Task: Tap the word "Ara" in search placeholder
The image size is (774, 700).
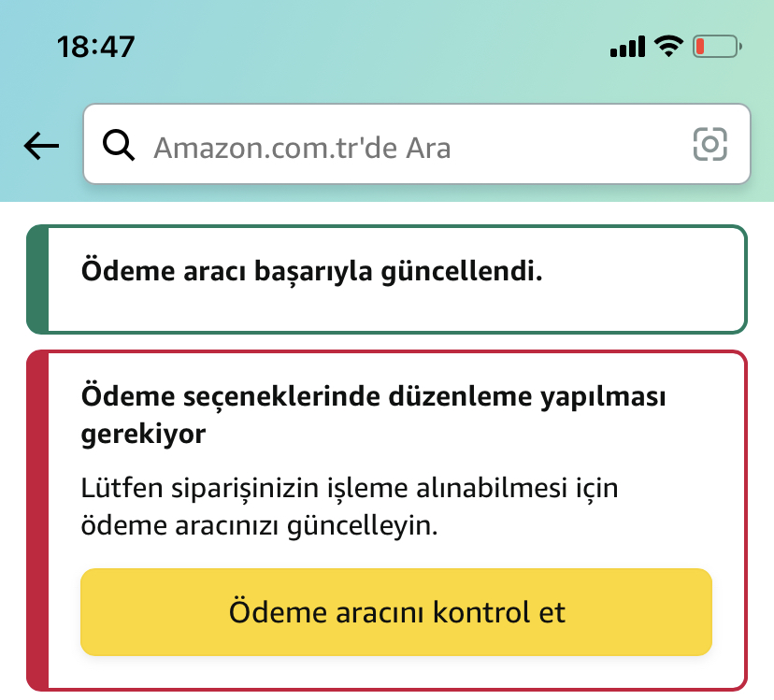Action: pyautogui.click(x=427, y=146)
